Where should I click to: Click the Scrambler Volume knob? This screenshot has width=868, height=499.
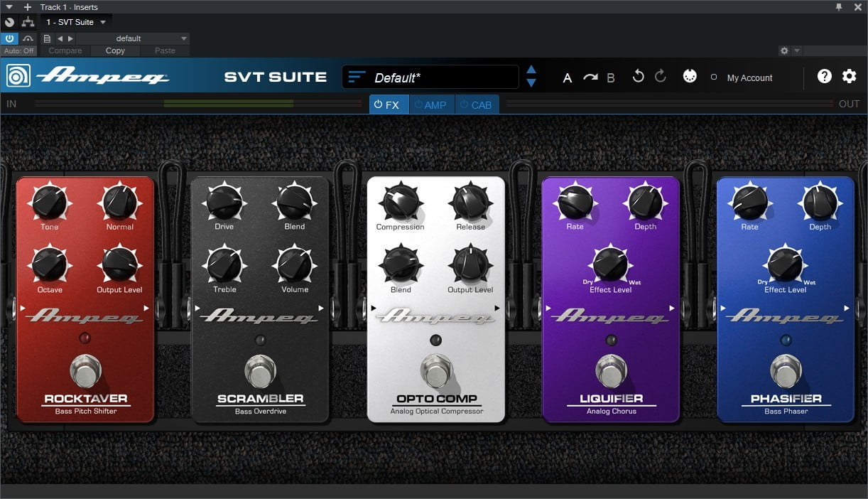(x=294, y=264)
